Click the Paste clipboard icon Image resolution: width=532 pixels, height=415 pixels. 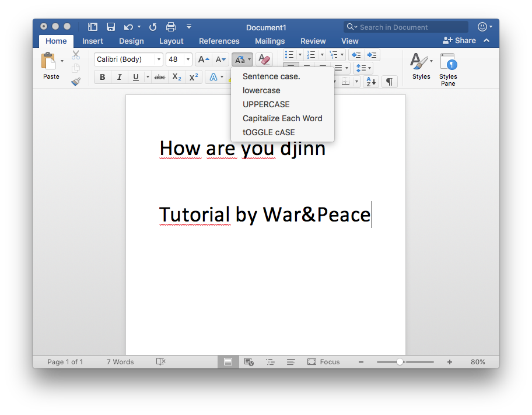point(48,61)
